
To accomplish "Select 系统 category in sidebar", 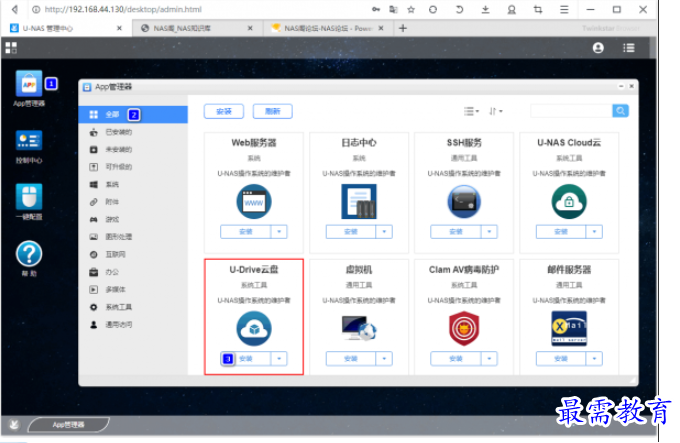I will [x=133, y=185].
